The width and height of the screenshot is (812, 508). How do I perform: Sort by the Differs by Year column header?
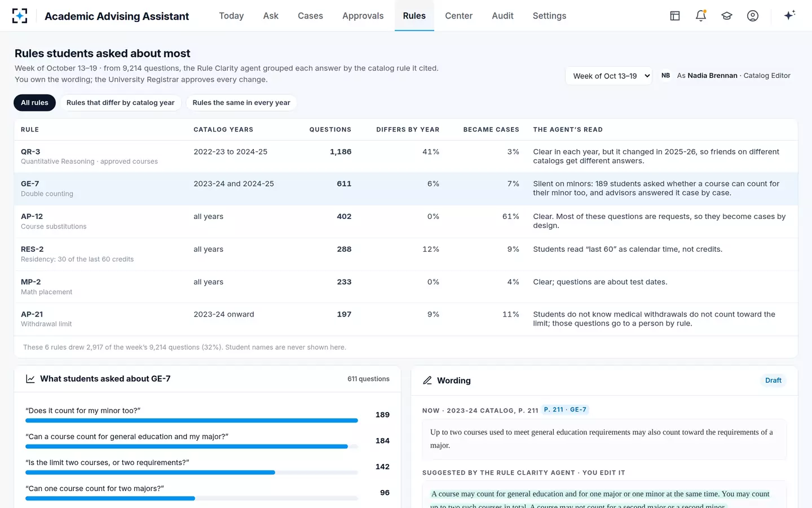(408, 130)
